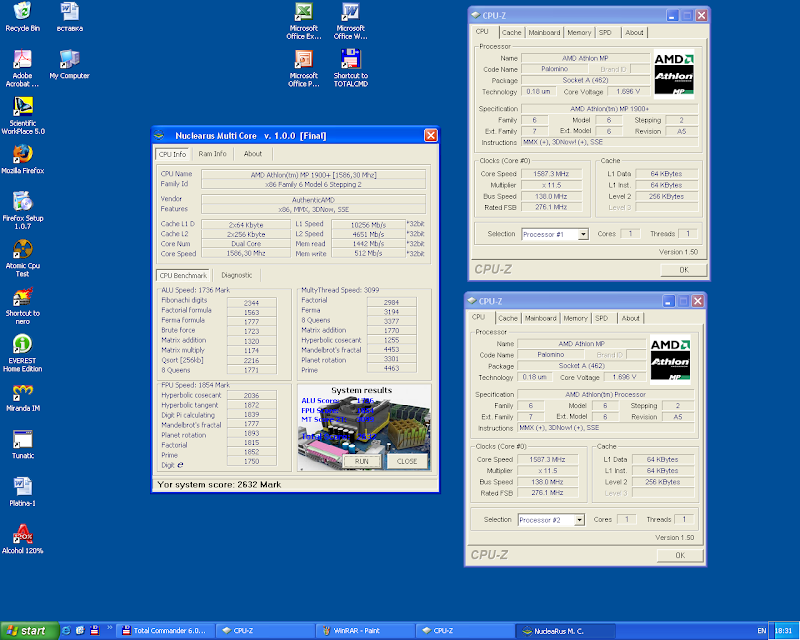Launch EVEREST Home Edition icon

(22, 353)
